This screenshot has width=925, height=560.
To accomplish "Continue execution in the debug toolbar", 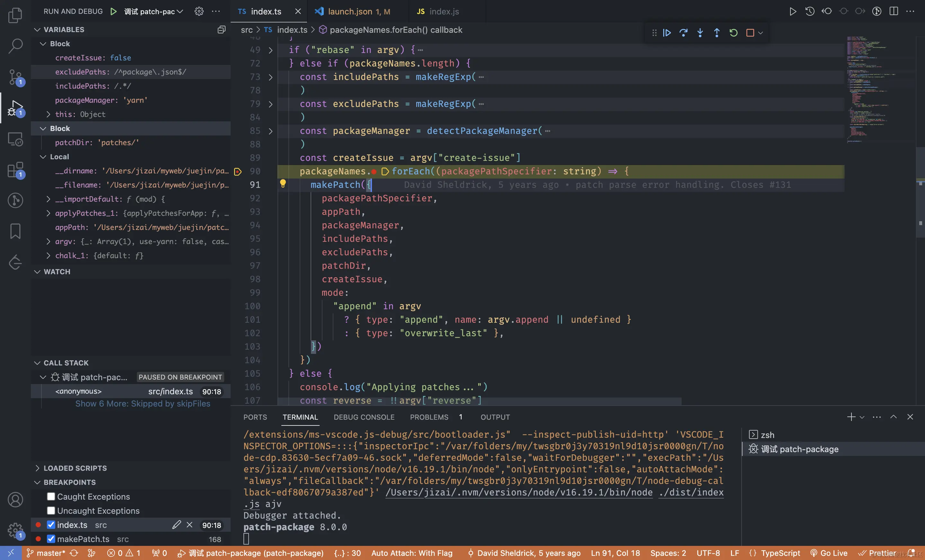I will 667,33.
